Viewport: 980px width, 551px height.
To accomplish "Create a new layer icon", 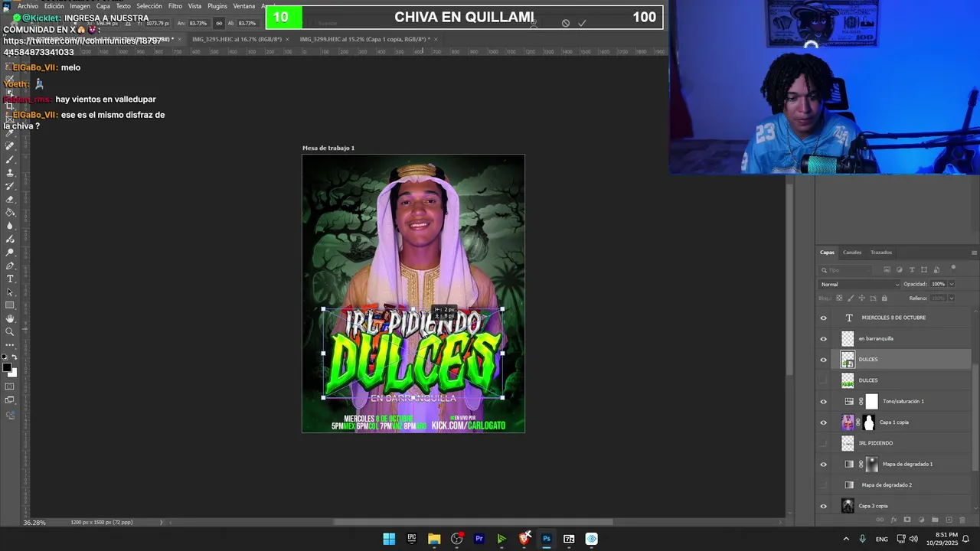I will [x=949, y=520].
